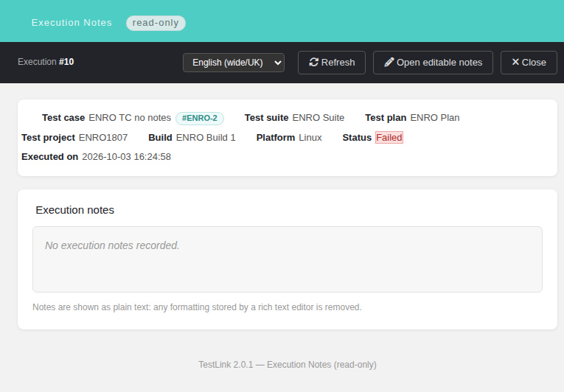Click the read-only badge in header
This screenshot has width=564, height=392.
pos(156,23)
